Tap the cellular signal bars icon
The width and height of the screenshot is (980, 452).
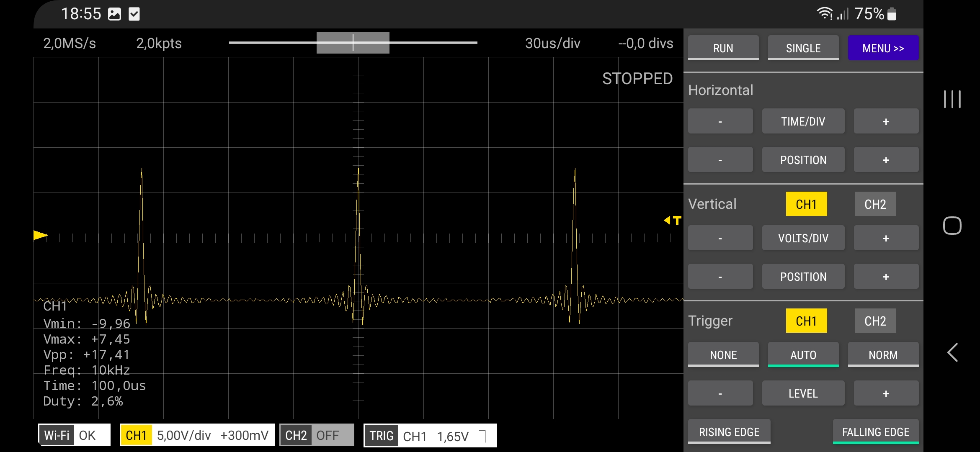[843, 14]
